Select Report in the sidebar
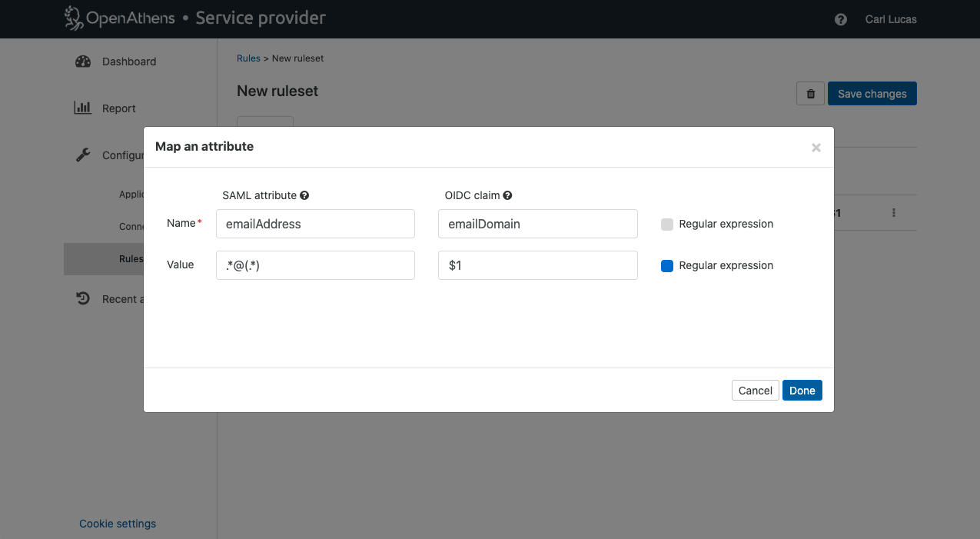980x539 pixels. tap(118, 108)
